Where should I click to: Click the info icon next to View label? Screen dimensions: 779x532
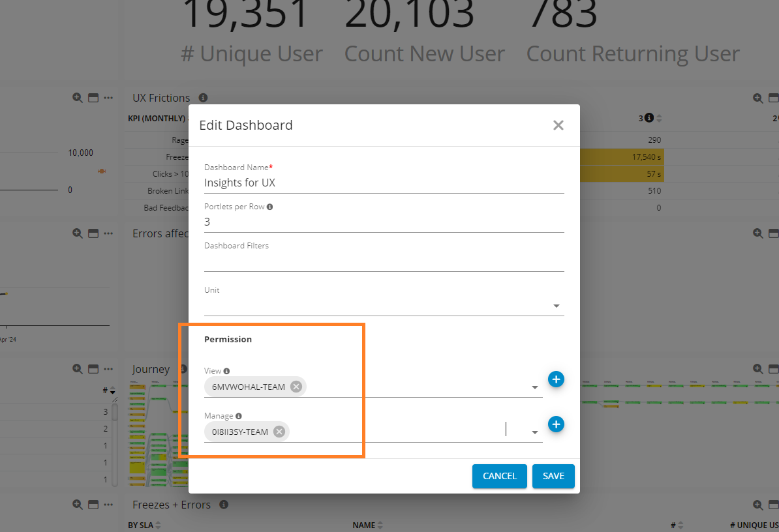(x=226, y=370)
